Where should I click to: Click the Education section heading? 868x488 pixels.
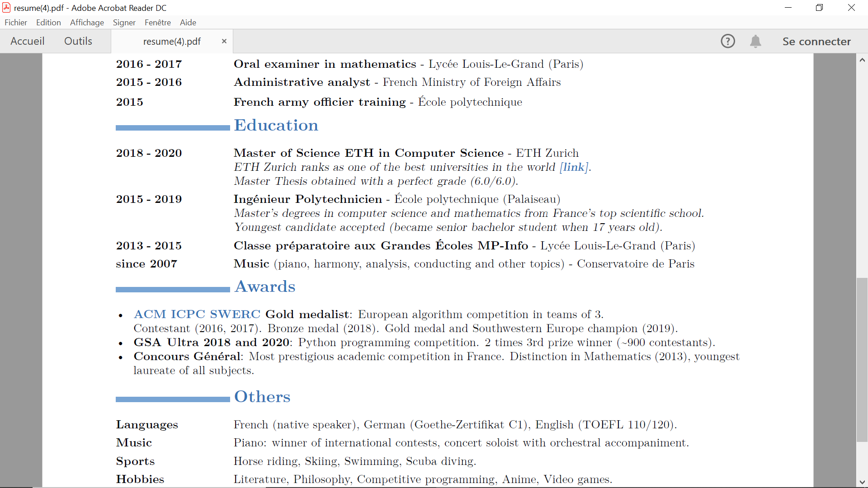[276, 125]
